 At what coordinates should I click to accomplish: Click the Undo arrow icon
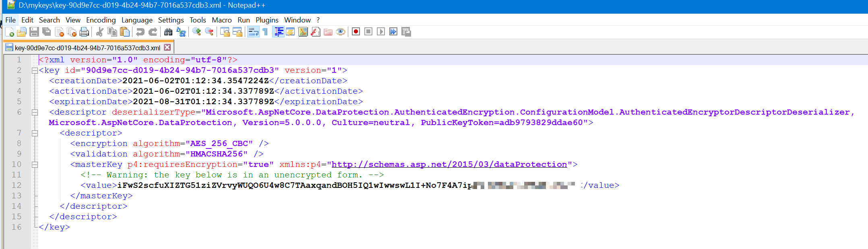tap(140, 32)
